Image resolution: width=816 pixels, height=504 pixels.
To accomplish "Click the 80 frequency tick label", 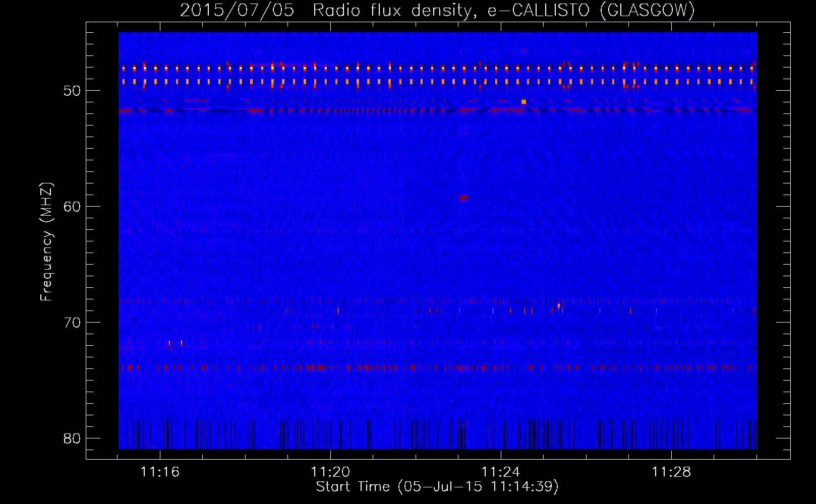I will [72, 438].
